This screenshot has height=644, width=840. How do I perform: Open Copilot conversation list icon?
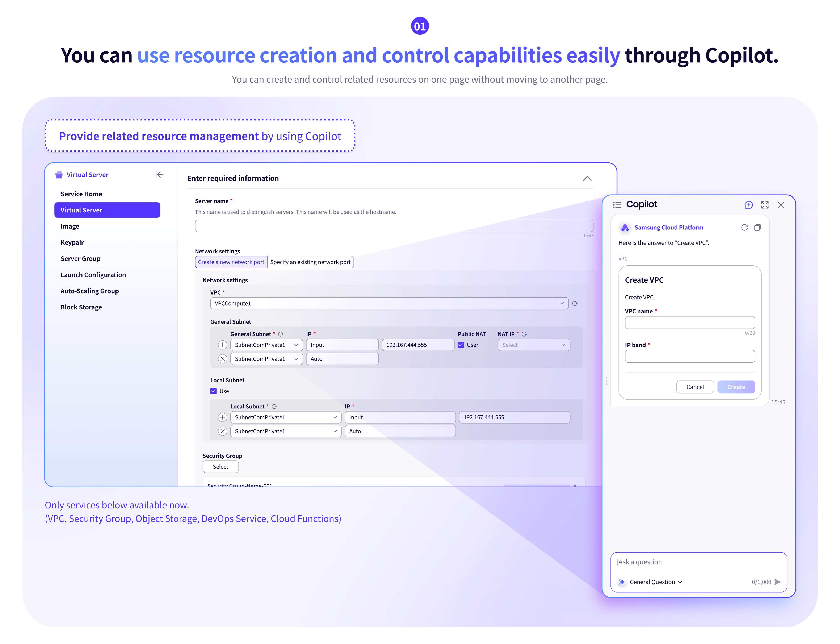pos(617,205)
